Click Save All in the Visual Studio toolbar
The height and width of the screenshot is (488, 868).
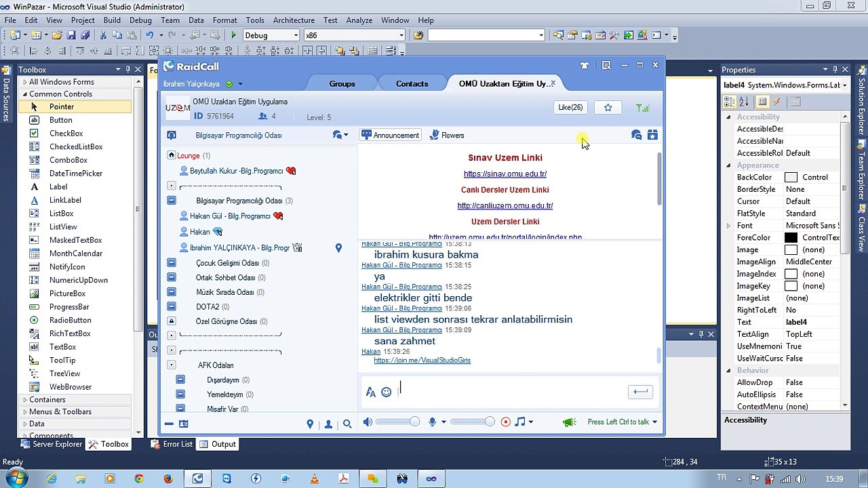(x=85, y=35)
